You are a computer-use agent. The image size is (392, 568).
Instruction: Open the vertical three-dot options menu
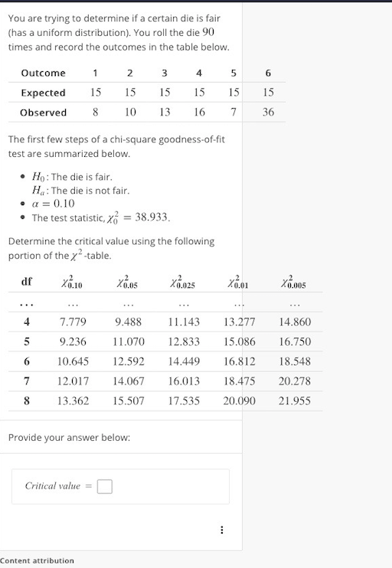tap(222, 530)
